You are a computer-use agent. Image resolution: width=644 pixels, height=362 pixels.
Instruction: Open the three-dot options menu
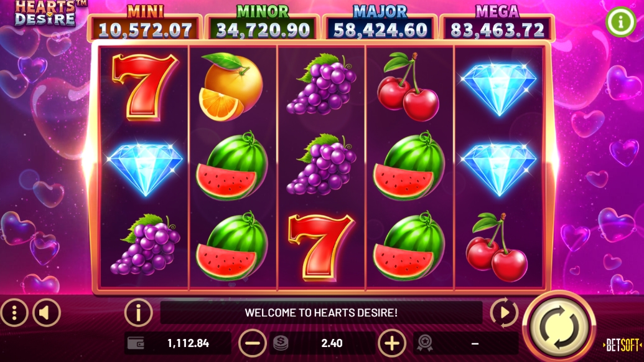point(14,313)
